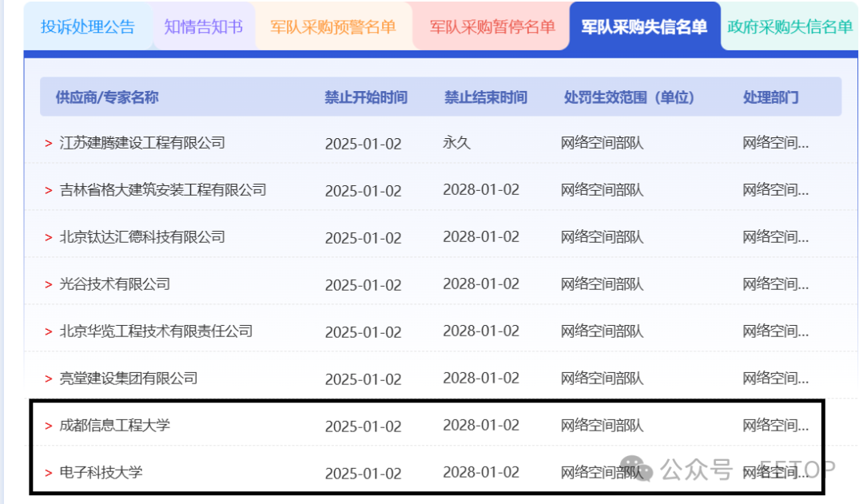The width and height of the screenshot is (863, 504).
Task: Click the 供应商/专家名称 column header
Action: (107, 97)
